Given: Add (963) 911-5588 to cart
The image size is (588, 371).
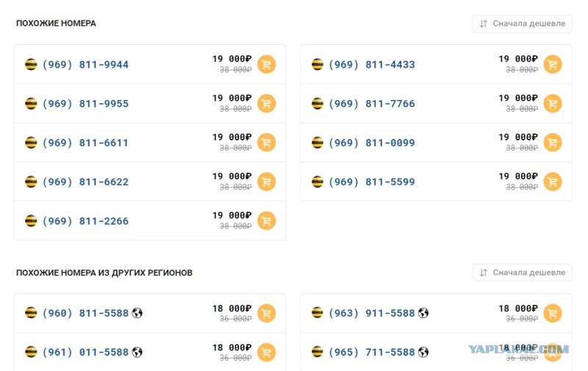Looking at the screenshot, I should pos(553,313).
